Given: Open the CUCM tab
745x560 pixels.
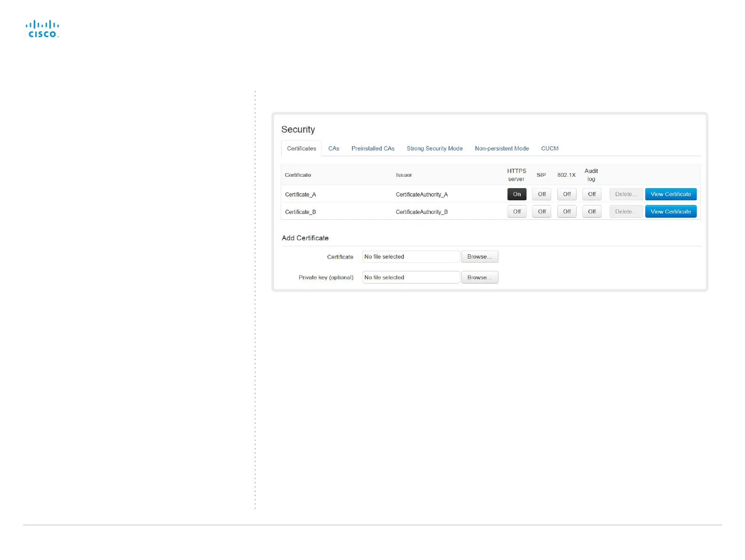Looking at the screenshot, I should point(550,149).
